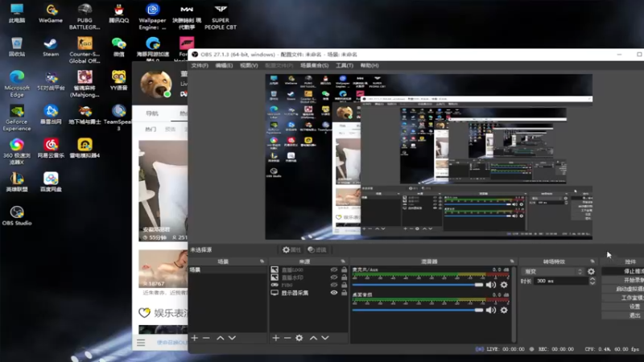Screen dimensions: 644x362
Task: Open the 场景集合(S) menu
Action: pyautogui.click(x=315, y=66)
